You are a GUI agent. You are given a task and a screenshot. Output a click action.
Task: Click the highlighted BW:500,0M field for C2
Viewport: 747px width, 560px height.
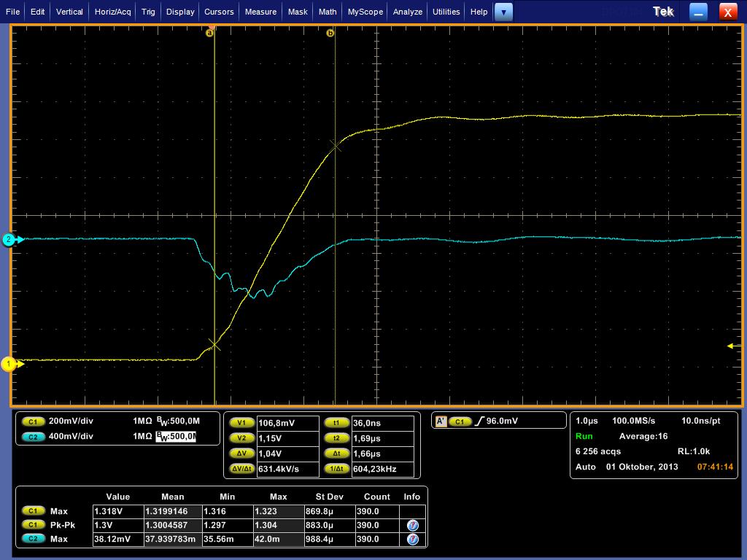[176, 436]
